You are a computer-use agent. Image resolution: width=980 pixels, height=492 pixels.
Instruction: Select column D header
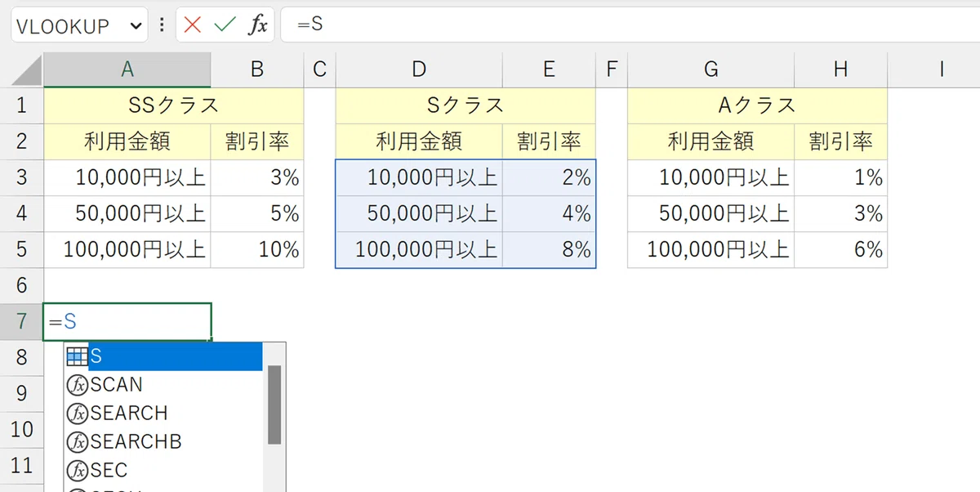[x=419, y=70]
